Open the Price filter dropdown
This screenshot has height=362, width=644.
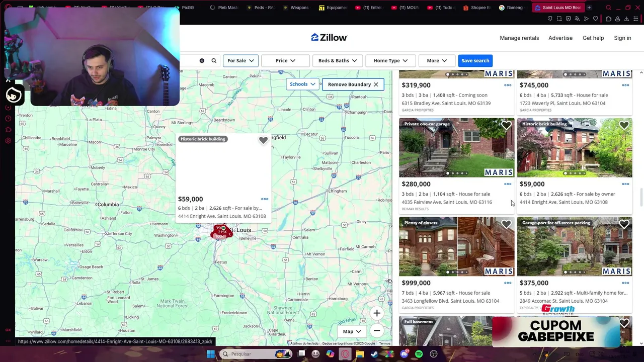pyautogui.click(x=285, y=61)
